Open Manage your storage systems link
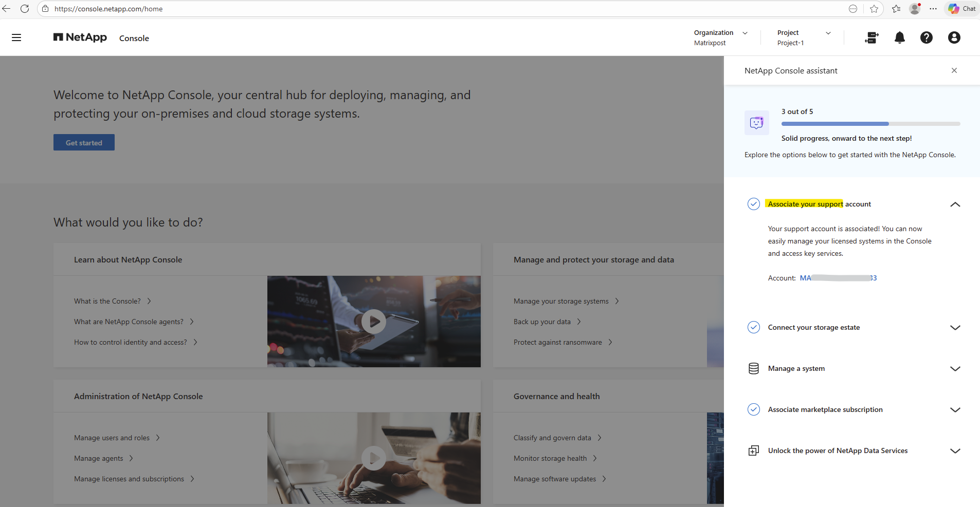980x507 pixels. [566, 301]
